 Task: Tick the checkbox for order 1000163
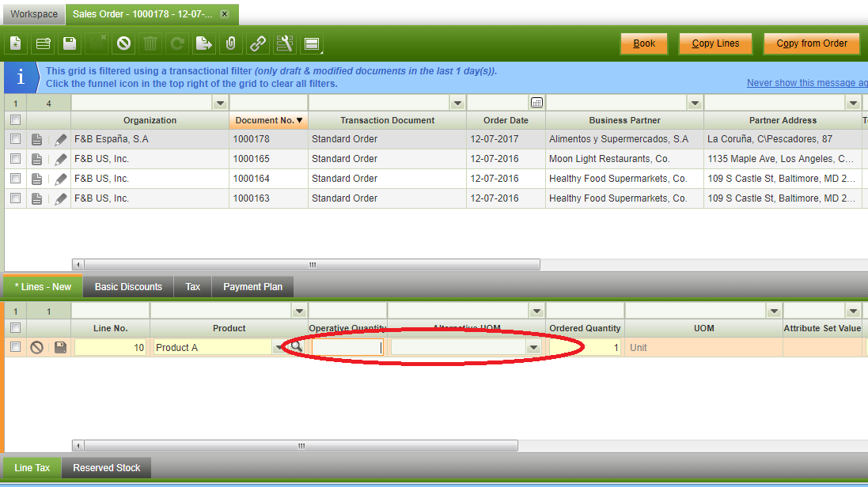point(15,198)
